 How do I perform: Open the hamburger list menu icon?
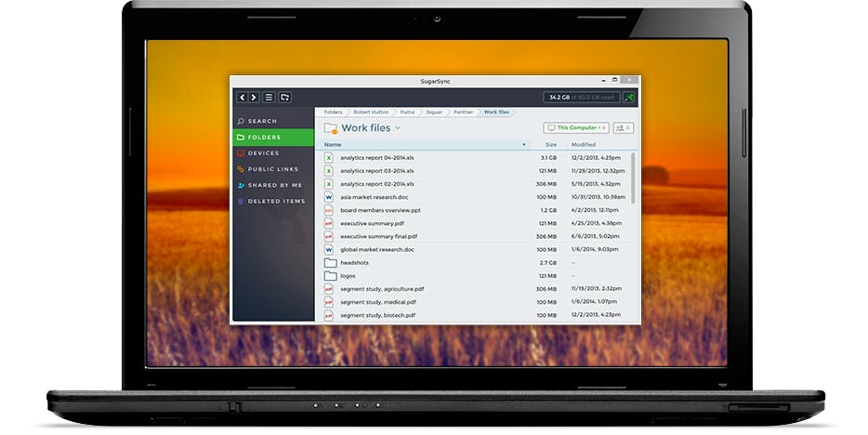point(269,98)
